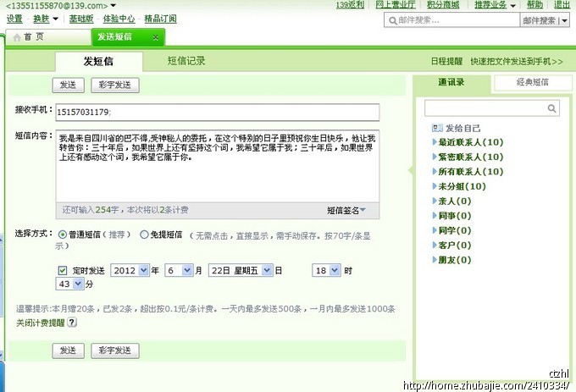Screen dimensions: 576x392
Task: Switch to 发短信 tab
Action: [98, 61]
